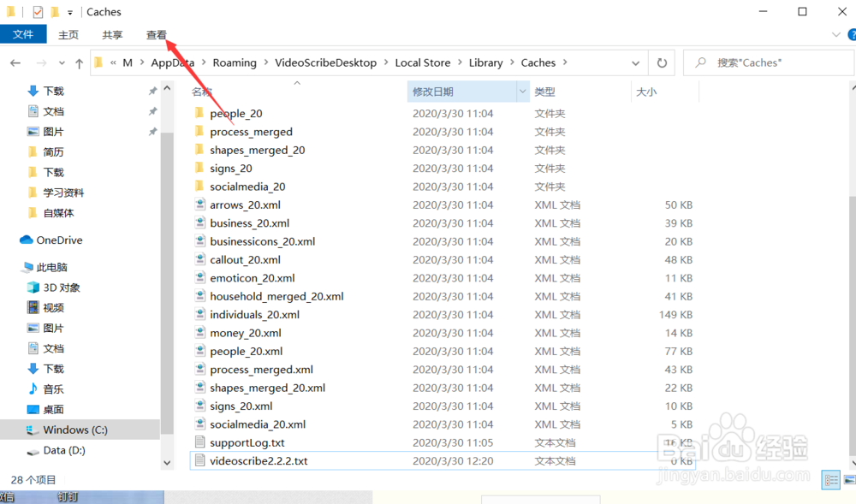Open the 修改日期 column filter dropdown
Screen dimensions: 856x504
[x=522, y=92]
